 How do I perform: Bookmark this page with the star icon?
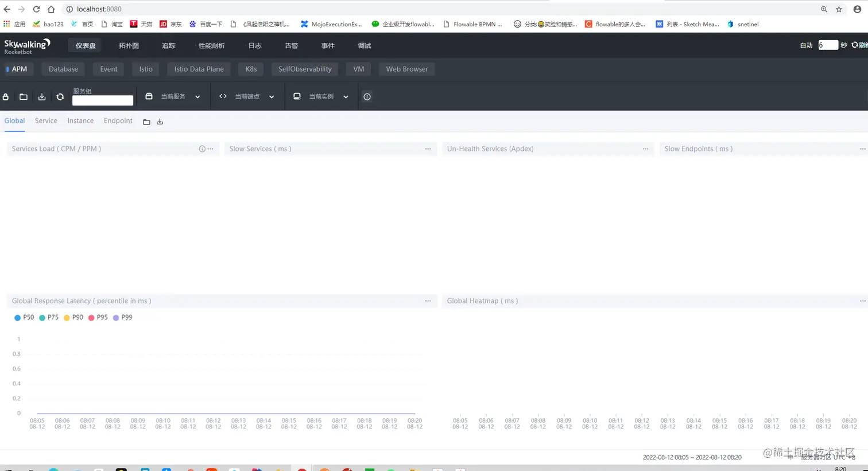click(839, 9)
